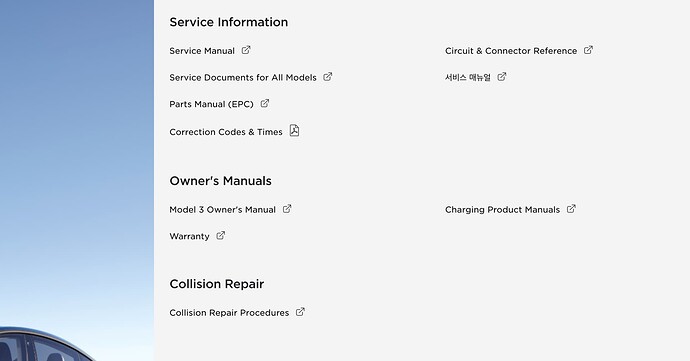
Task: Click external-link icon next to Warranty
Action: (220, 236)
